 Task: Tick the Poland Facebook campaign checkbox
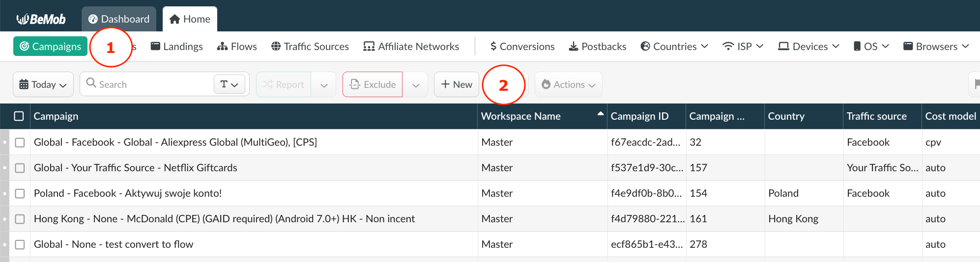(20, 193)
